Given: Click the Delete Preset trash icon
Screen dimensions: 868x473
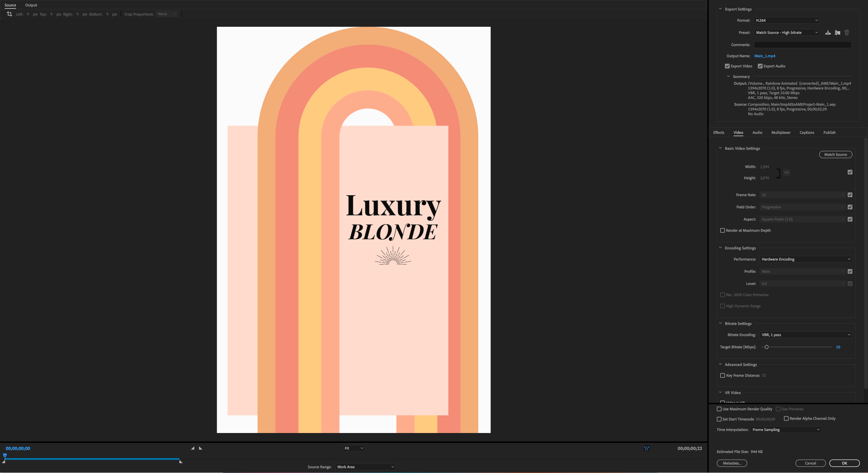Looking at the screenshot, I should point(847,33).
